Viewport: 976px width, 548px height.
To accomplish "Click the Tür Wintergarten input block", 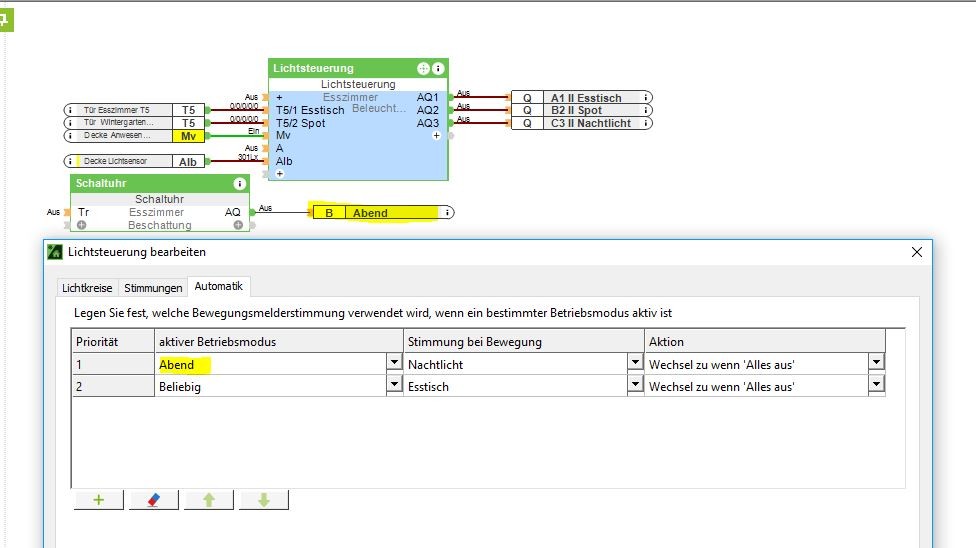I will click(134, 123).
